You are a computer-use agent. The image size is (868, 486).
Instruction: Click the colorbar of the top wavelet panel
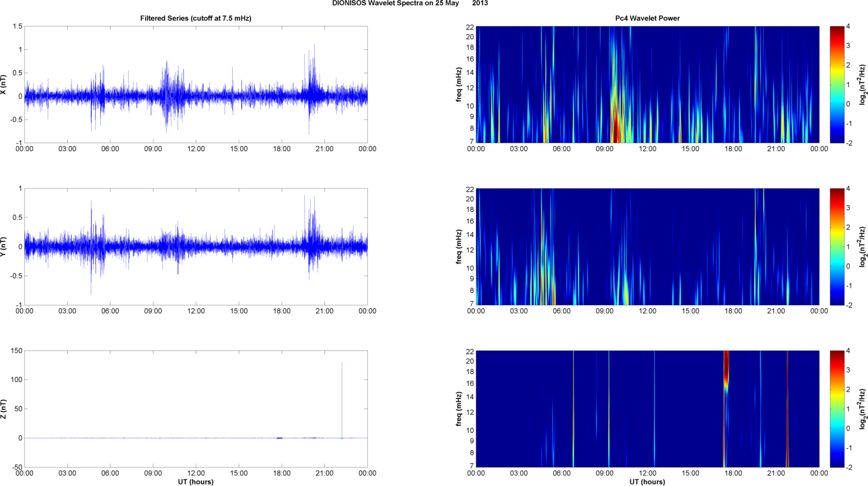coord(837,85)
